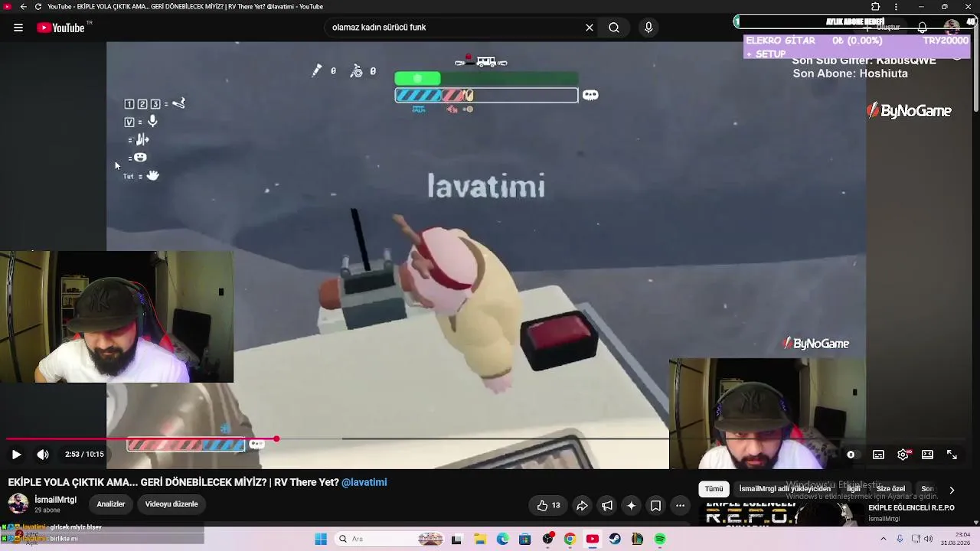Like the video with thumbs-up button
Screen dimensions: 980x551
click(548, 505)
